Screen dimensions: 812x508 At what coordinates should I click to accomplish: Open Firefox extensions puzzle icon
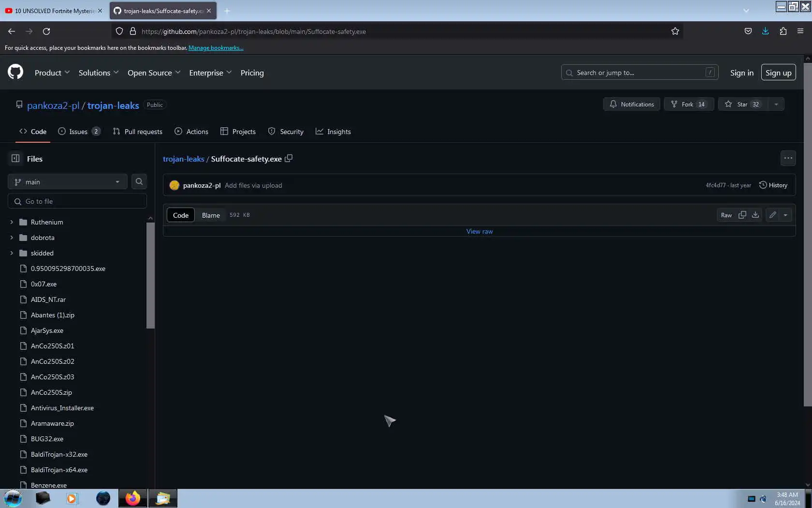tap(783, 31)
